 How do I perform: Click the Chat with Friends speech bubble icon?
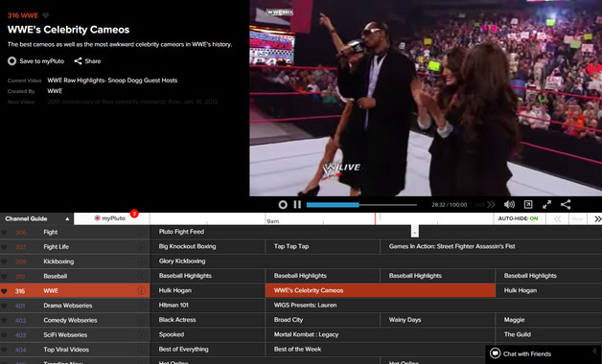(x=496, y=353)
